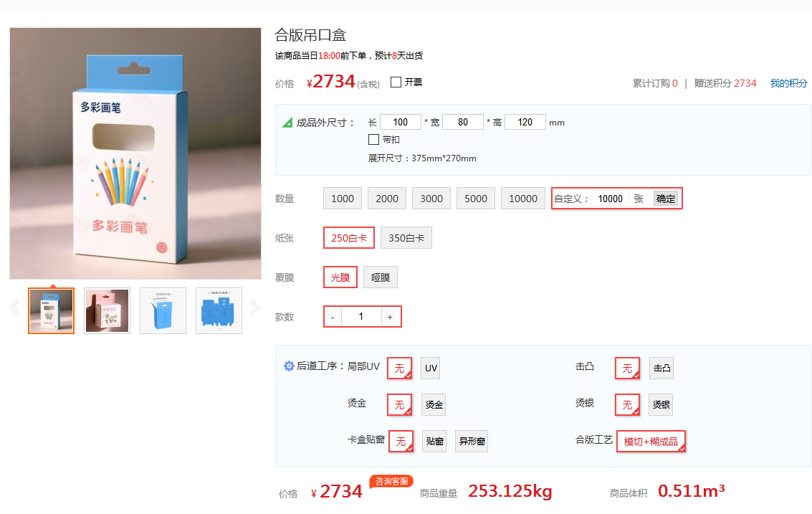Click the left thumbnail carousel arrow
The width and height of the screenshot is (812, 514).
(x=15, y=308)
